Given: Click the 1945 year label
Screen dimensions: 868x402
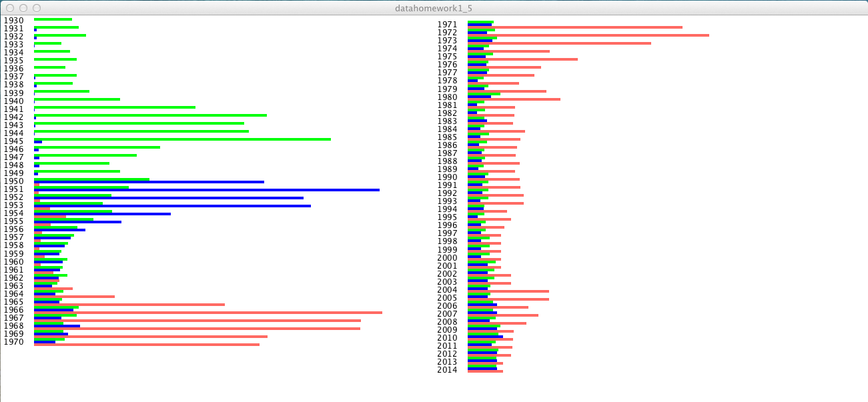Looking at the screenshot, I should pyautogui.click(x=13, y=141).
